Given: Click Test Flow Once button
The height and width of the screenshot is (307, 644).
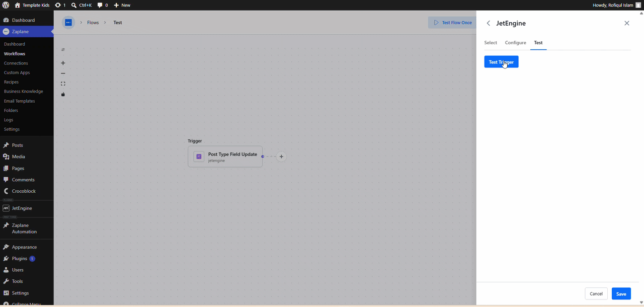Looking at the screenshot, I should click(x=452, y=23).
